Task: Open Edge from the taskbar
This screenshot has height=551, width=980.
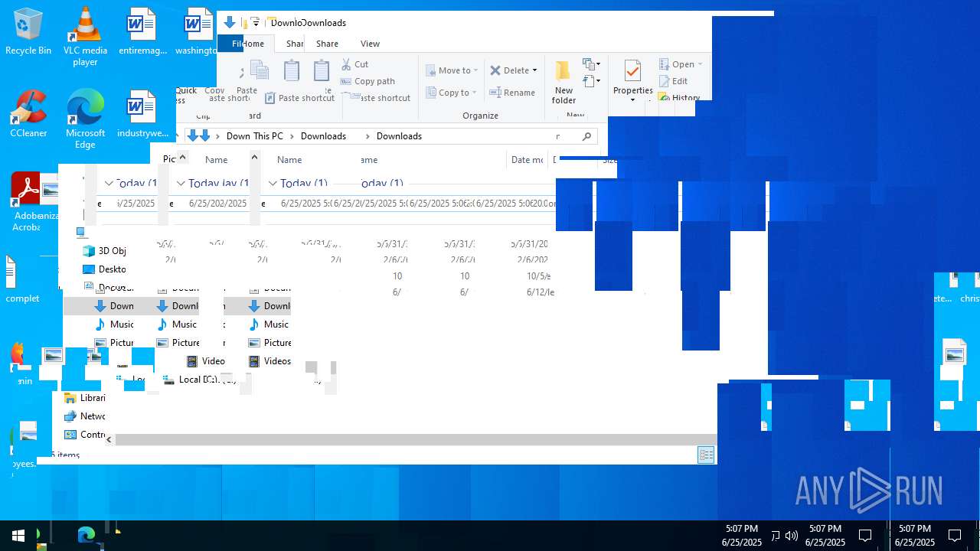Action: (86, 535)
